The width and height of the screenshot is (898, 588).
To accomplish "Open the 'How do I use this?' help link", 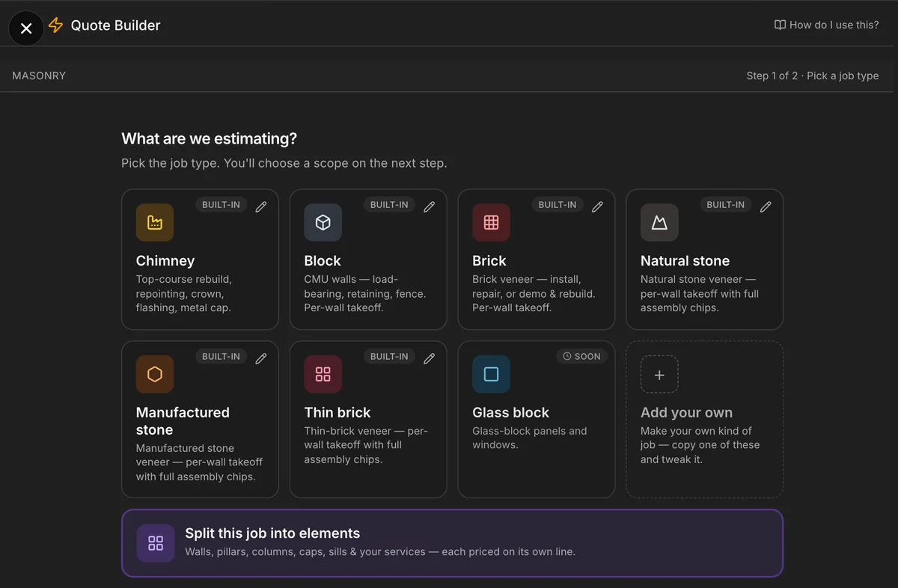I will click(x=826, y=25).
